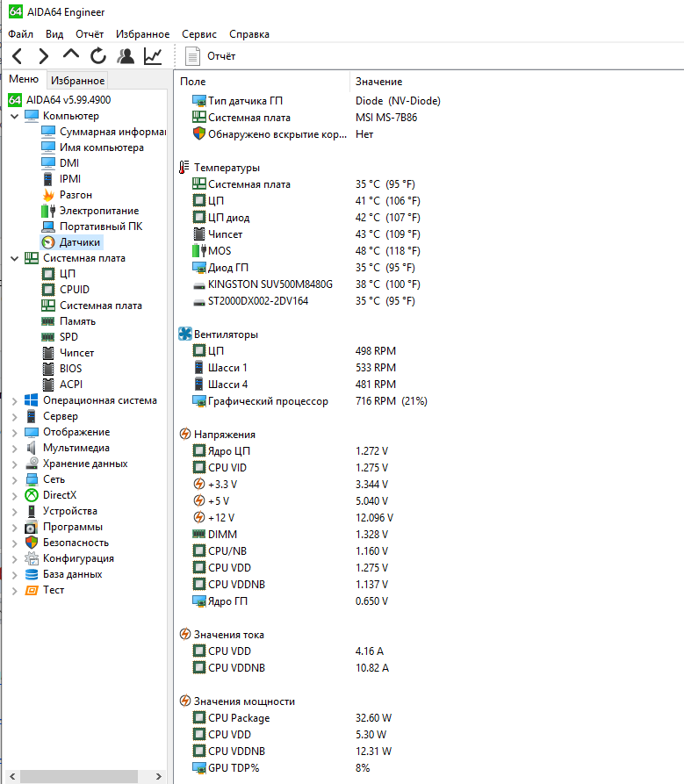The width and height of the screenshot is (684, 784).
Task: Click the IPMI server icon
Action: click(48, 179)
